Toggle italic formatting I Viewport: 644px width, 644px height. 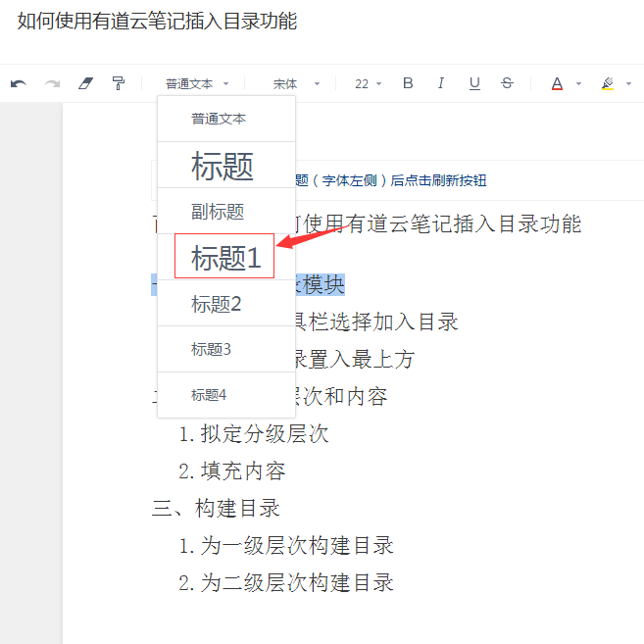pyautogui.click(x=441, y=83)
